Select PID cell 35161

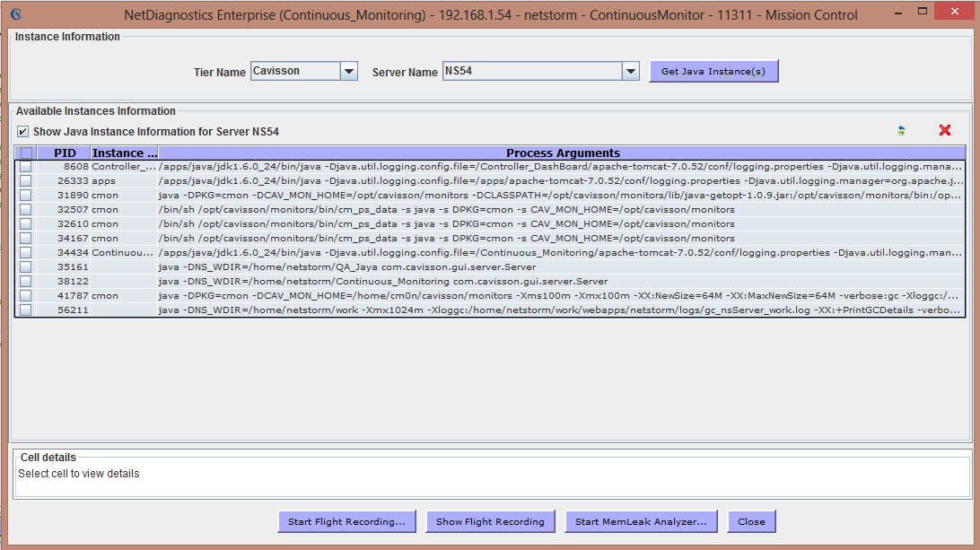[x=64, y=267]
